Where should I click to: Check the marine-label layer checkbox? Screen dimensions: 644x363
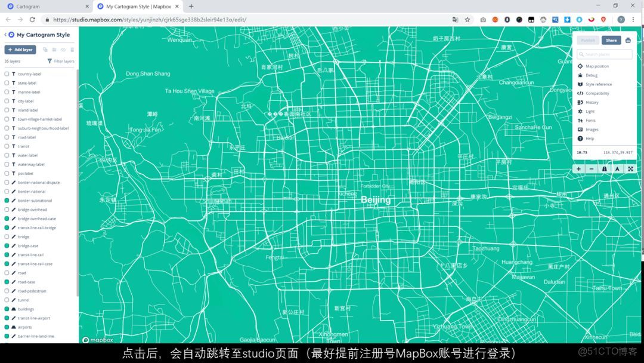point(7,92)
